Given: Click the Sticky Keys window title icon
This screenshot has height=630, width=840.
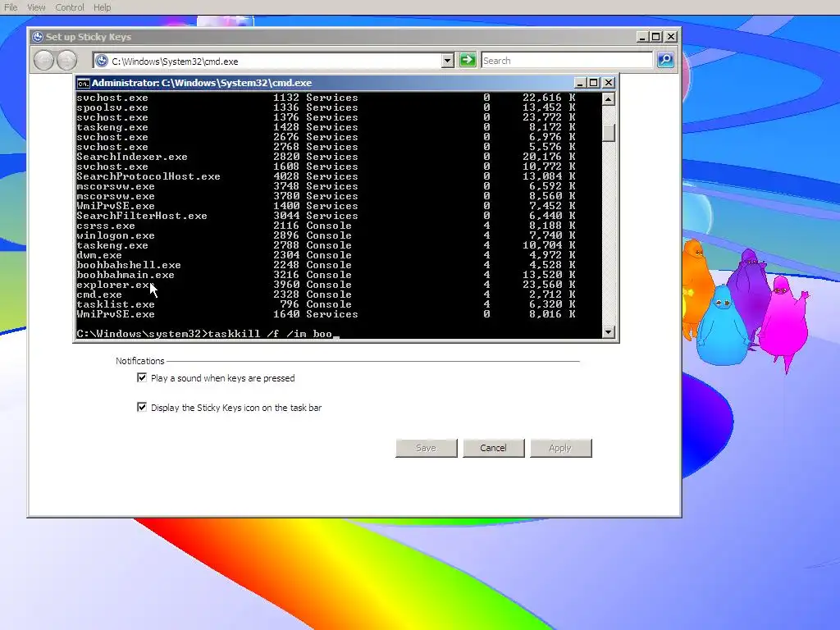Looking at the screenshot, I should coord(38,37).
